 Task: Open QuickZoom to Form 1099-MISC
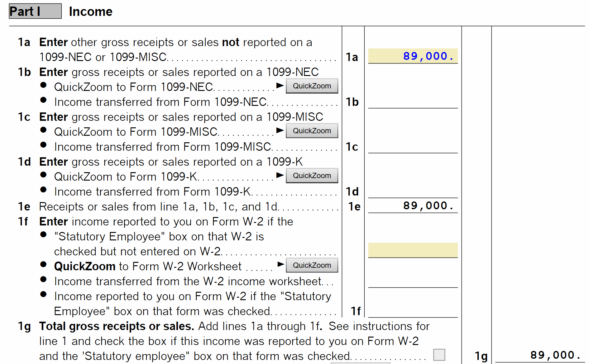pos(312,131)
